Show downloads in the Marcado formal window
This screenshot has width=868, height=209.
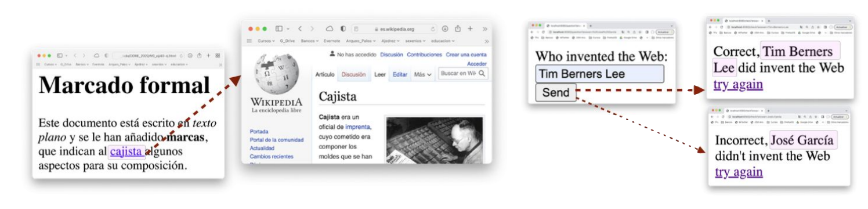click(x=190, y=56)
